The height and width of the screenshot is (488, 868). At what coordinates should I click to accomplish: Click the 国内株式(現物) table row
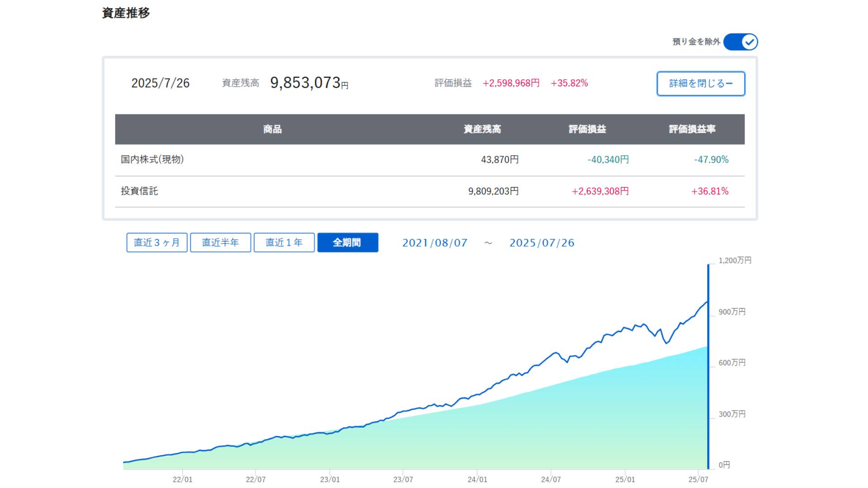429,160
